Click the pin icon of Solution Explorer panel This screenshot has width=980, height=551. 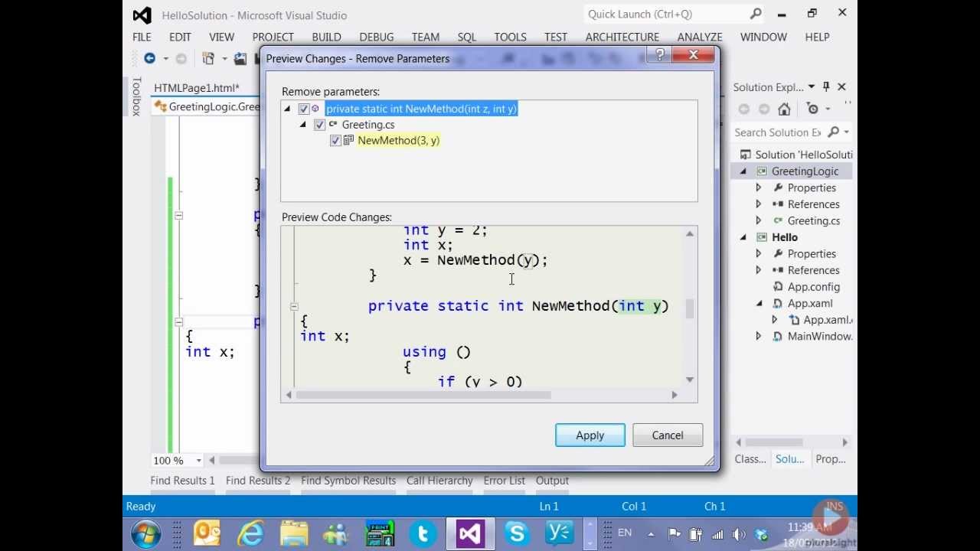point(826,86)
